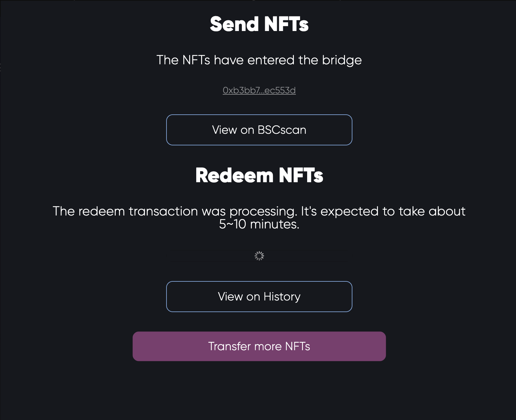Click the word "Redeem" in the heading

(x=234, y=175)
